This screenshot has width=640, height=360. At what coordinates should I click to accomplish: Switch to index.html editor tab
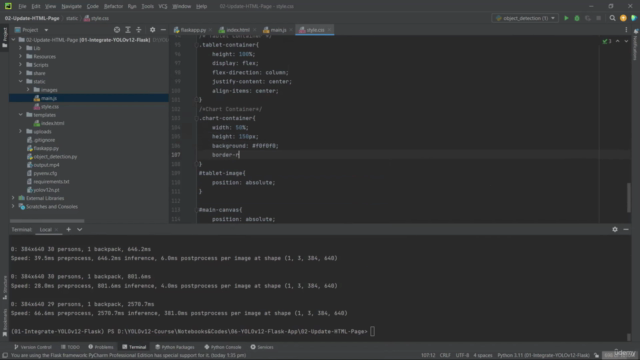238,30
